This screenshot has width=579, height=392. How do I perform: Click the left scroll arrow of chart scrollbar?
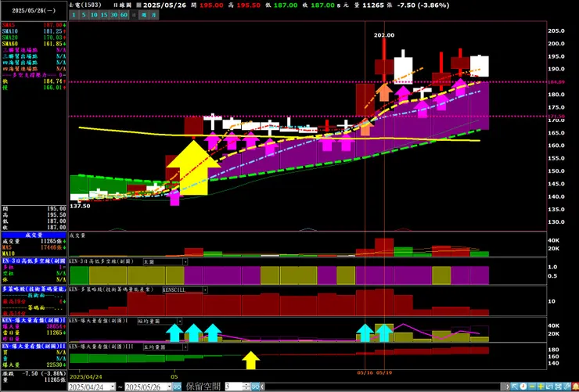[x=263, y=387]
